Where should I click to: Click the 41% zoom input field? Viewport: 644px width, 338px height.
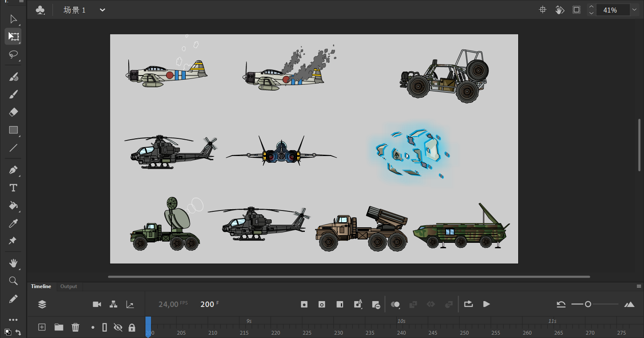[610, 10]
